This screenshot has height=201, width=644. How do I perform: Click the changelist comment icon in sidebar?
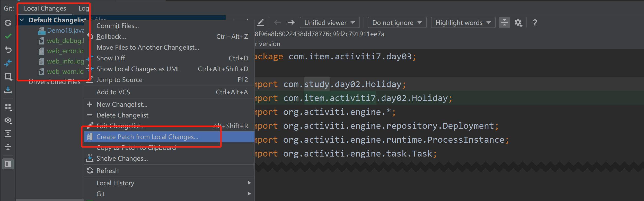8,77
